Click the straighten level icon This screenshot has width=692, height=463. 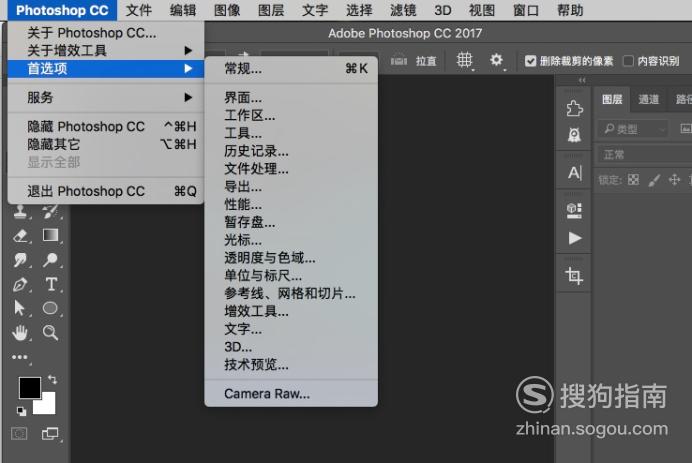click(399, 61)
